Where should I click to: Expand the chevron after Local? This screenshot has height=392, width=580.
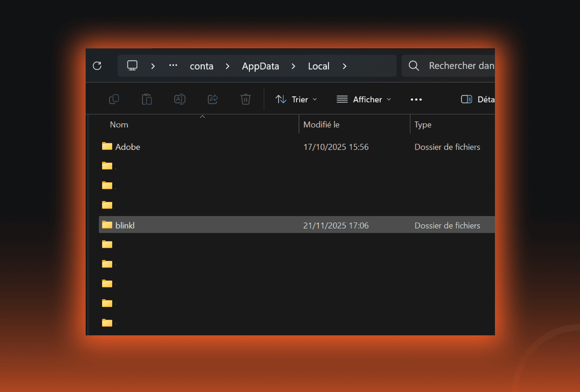click(x=344, y=66)
